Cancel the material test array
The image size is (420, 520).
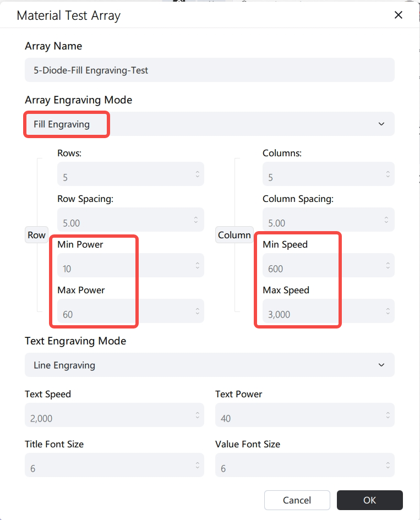coord(297,500)
